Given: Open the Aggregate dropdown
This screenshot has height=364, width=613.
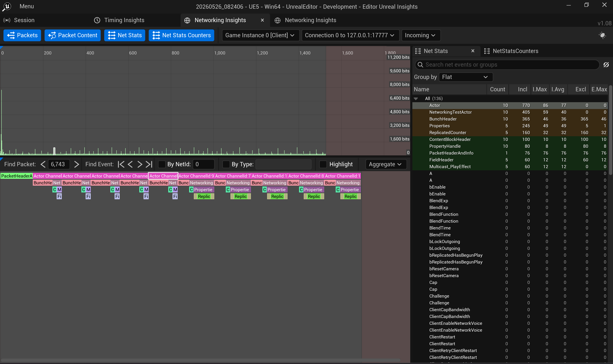Looking at the screenshot, I should (x=386, y=164).
